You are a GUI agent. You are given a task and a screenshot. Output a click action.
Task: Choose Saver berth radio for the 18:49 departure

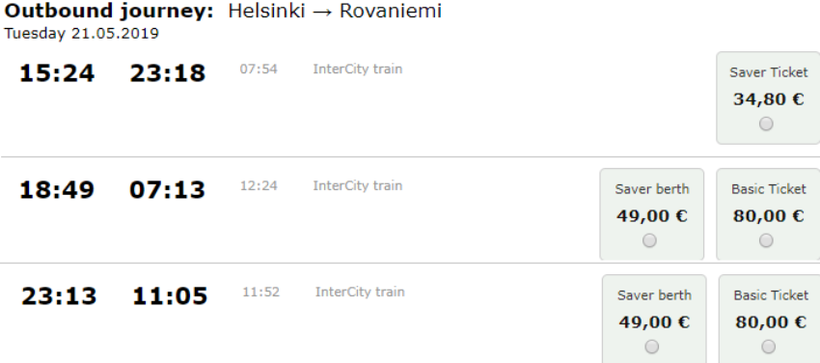(x=650, y=241)
